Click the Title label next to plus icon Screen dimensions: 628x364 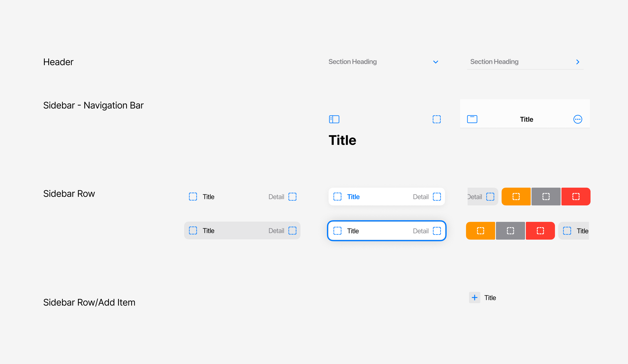pos(490,298)
